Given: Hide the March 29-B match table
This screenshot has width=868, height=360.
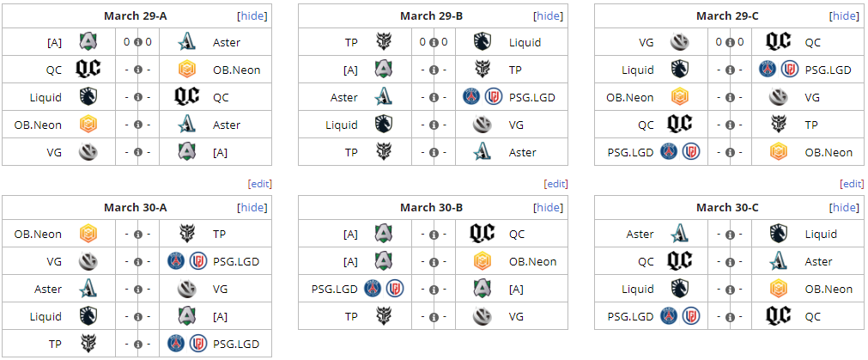Looking at the screenshot, I should coord(549,16).
